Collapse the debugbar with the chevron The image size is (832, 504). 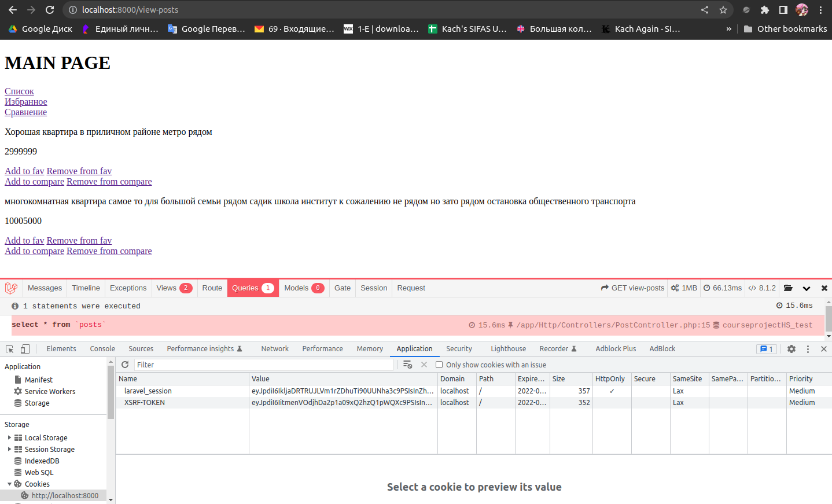(x=807, y=288)
